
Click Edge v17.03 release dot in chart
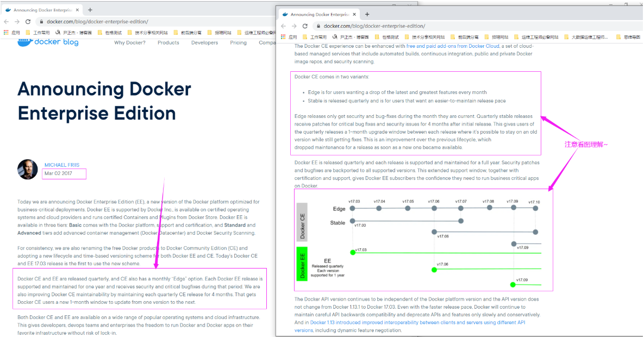352,208
